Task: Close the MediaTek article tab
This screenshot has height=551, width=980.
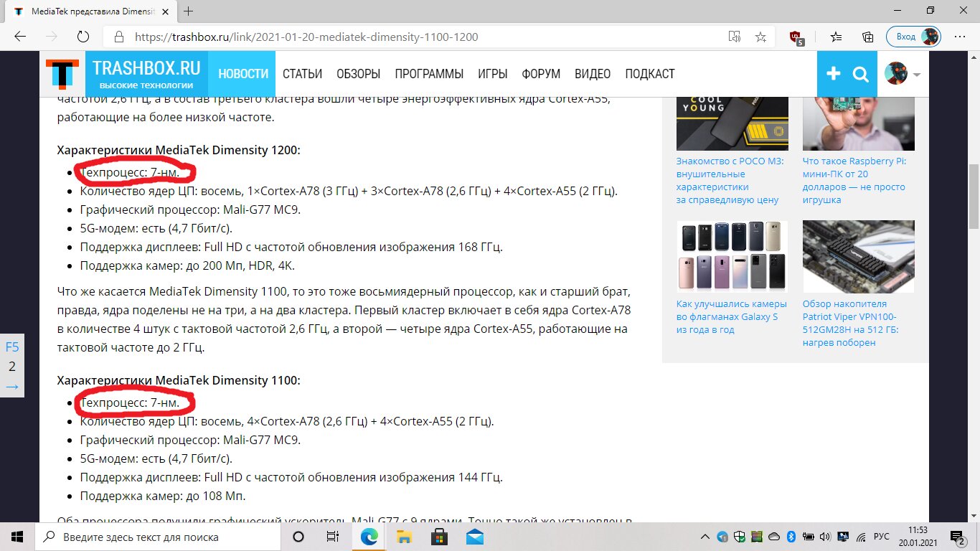Action: coord(165,11)
